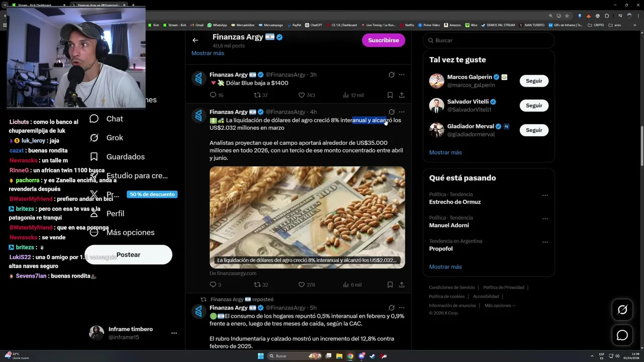Open Grok explain icon on agro dollars post
This screenshot has height=362, width=644.
pos(391,112)
